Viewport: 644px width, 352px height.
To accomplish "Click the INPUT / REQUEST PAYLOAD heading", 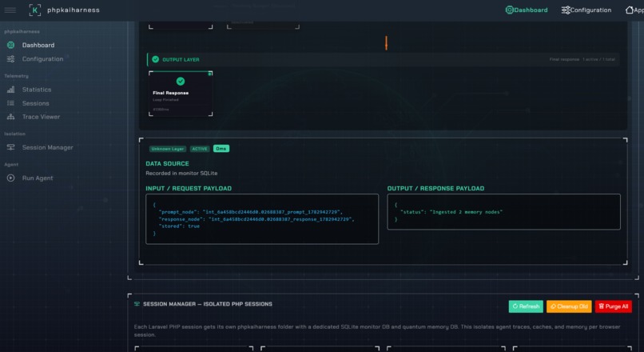I will pos(189,188).
